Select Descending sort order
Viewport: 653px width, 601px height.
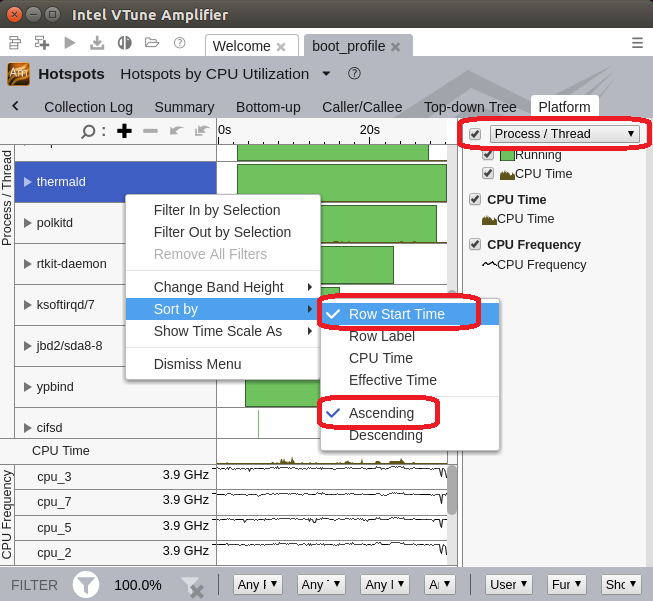coord(386,435)
